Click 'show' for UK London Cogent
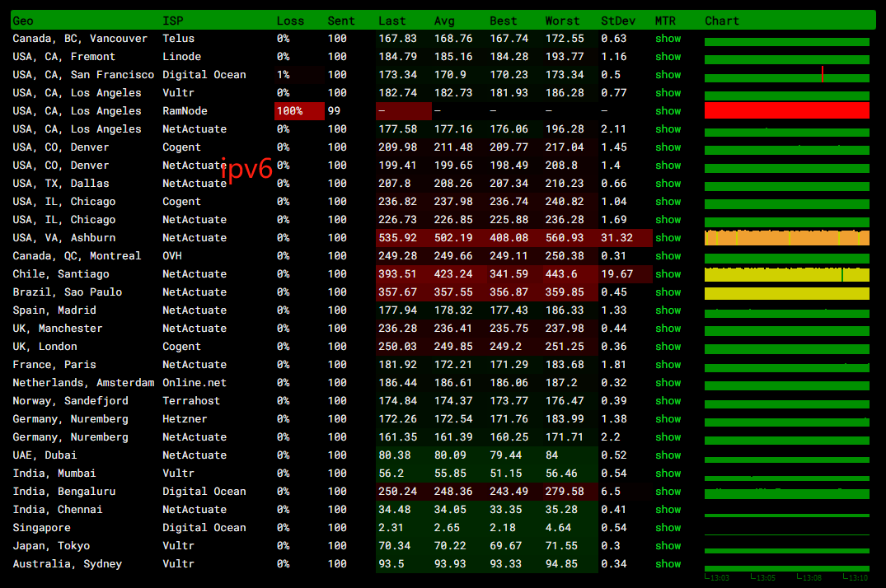The image size is (886, 588). 668,346
